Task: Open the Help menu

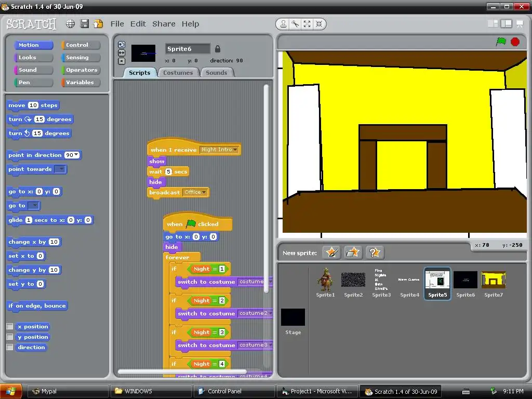Action: (x=190, y=24)
